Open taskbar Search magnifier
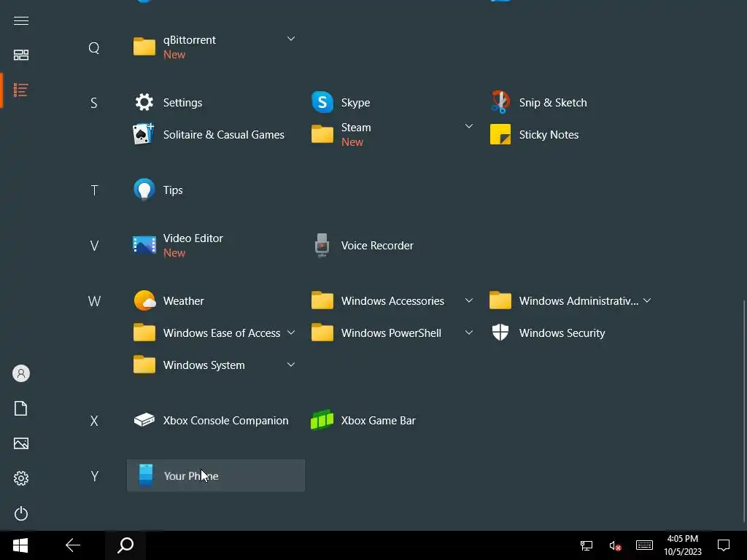 point(125,545)
